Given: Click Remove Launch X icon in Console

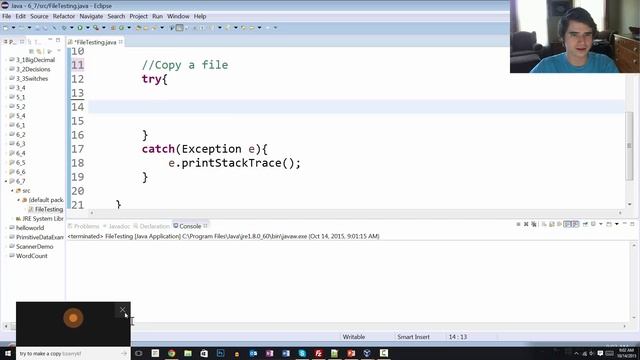Looking at the screenshot, I should coord(526,224).
